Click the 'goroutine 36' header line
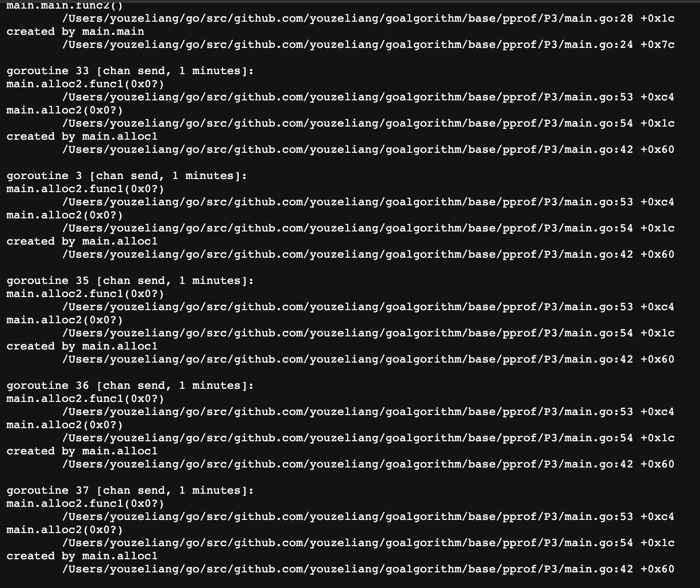The width and height of the screenshot is (700, 588). coord(130,386)
